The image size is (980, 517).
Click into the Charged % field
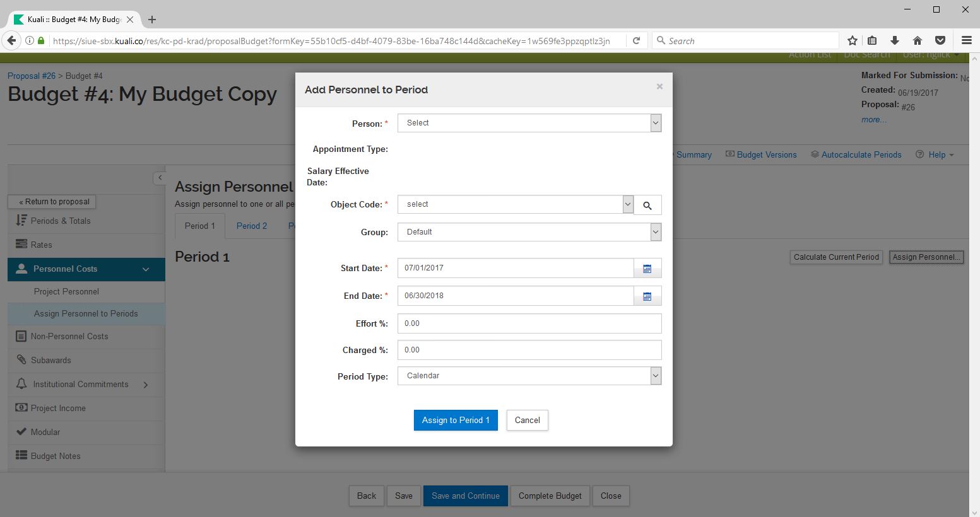pyautogui.click(x=529, y=350)
